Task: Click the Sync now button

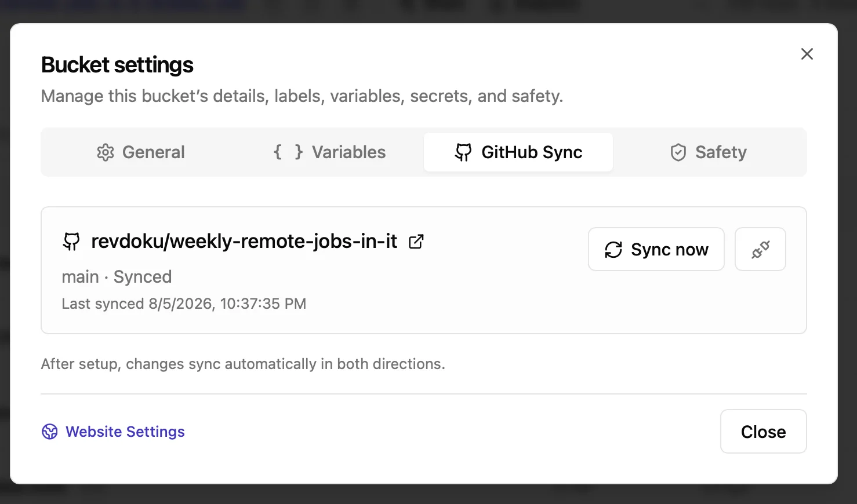Action: coord(656,249)
